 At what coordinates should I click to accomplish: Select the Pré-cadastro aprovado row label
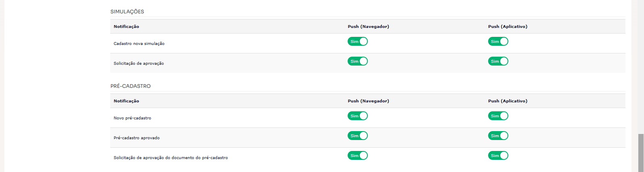136,138
